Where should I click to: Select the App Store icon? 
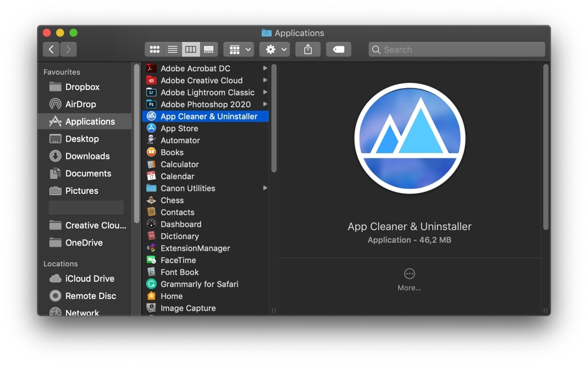[x=153, y=128]
